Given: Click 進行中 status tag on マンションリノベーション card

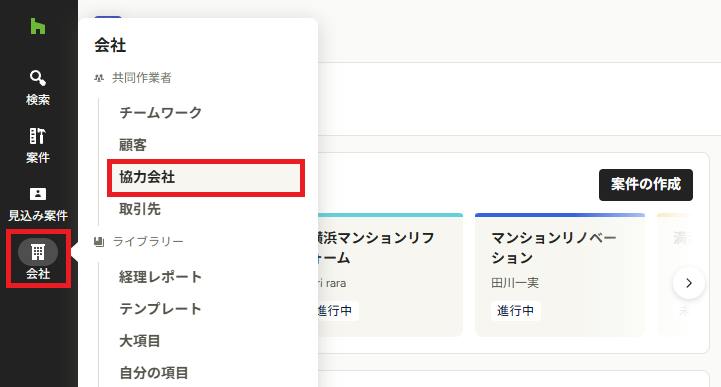Looking at the screenshot, I should coord(515,311).
